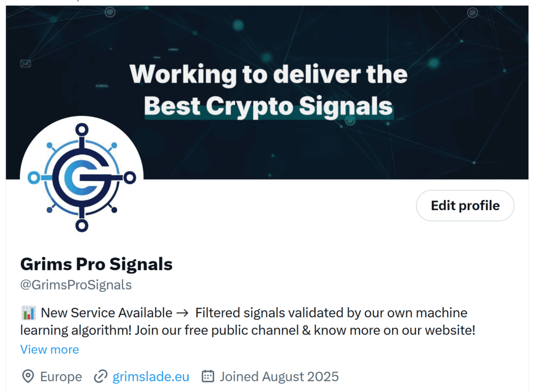
Task: Click the @ icon at banner top-left
Action: 110,12
